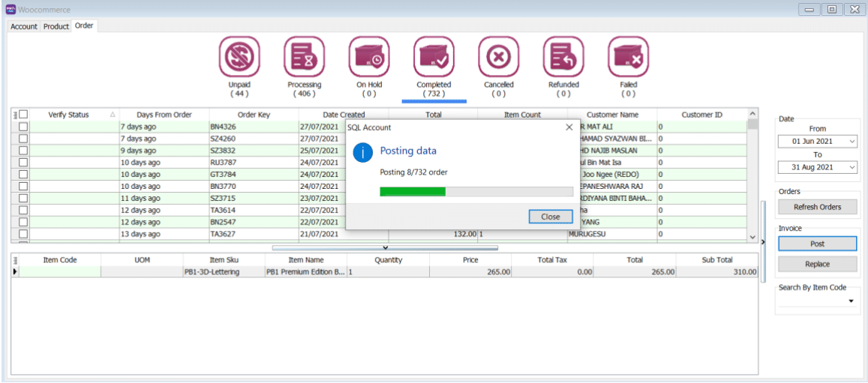Open the Processing orders filter icon
The width and height of the screenshot is (868, 383).
coord(304,56)
